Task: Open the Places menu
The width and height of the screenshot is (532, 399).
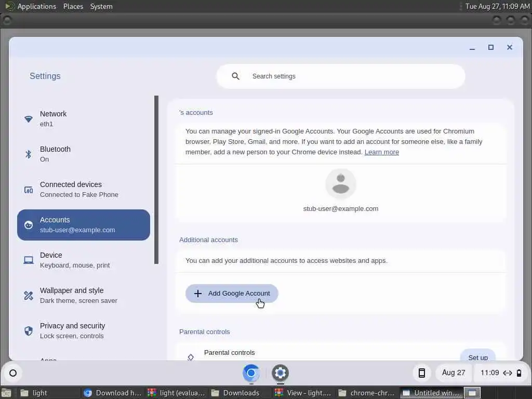Action: coord(73,6)
